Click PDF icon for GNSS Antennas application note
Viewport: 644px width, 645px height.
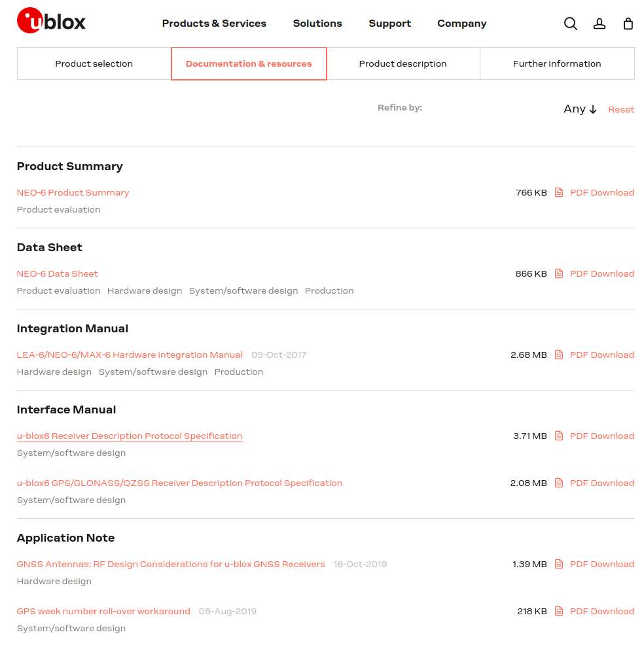click(x=558, y=564)
